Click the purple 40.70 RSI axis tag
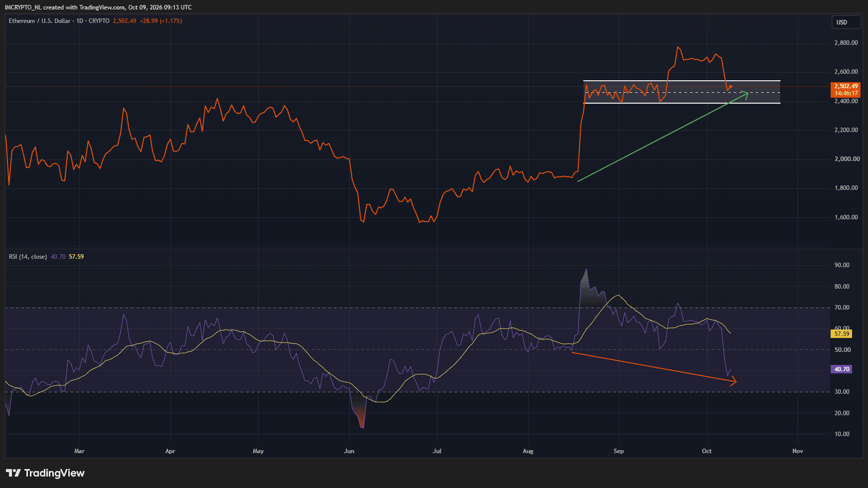 point(842,369)
